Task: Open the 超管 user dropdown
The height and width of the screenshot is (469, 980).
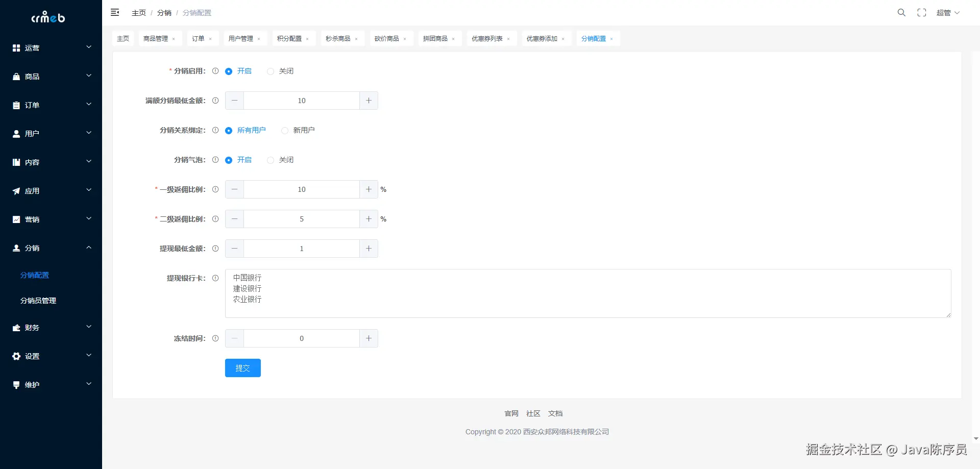Action: click(948, 13)
